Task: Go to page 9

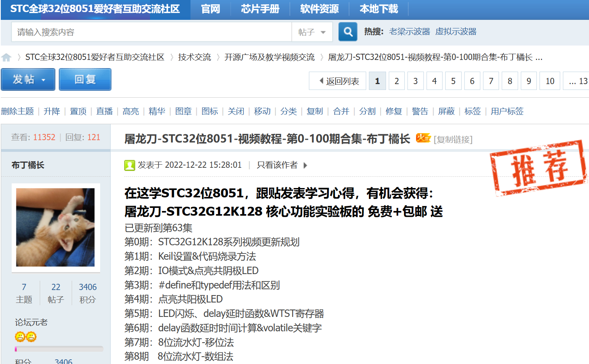Action: [x=529, y=81]
